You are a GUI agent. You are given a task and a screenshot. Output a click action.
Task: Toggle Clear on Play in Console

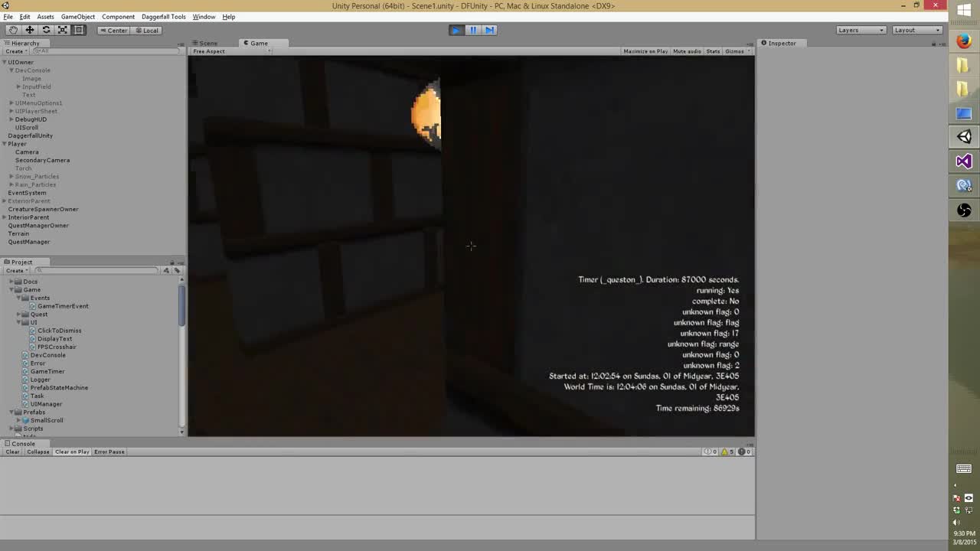72,452
